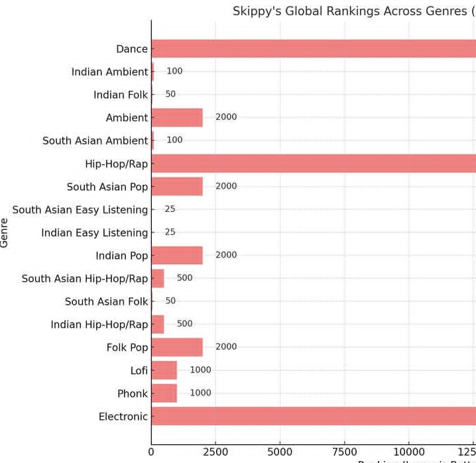476x463 pixels.
Task: Click the value 25 beside South Asian Easy Listening
Action: click(x=170, y=209)
